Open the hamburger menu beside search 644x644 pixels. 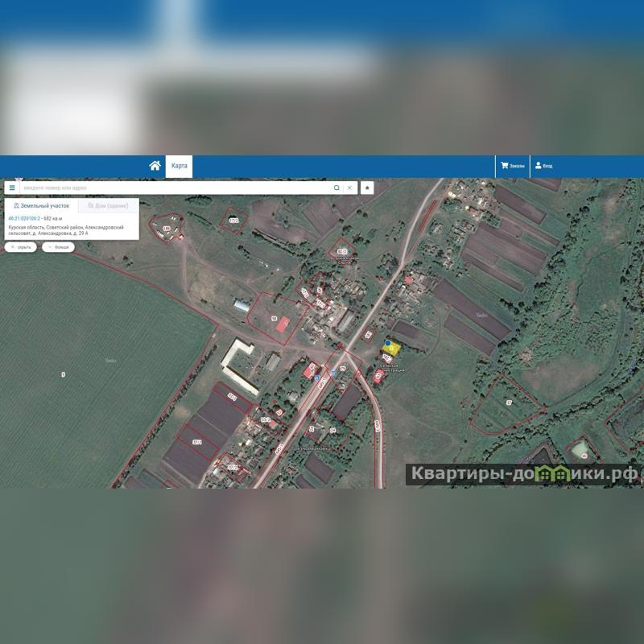tap(12, 188)
